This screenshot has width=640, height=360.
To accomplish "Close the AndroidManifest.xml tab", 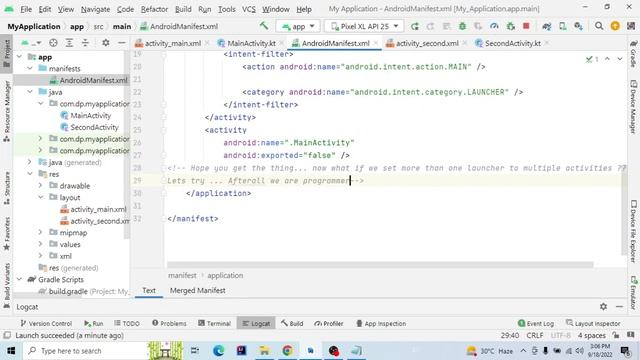I will click(376, 43).
